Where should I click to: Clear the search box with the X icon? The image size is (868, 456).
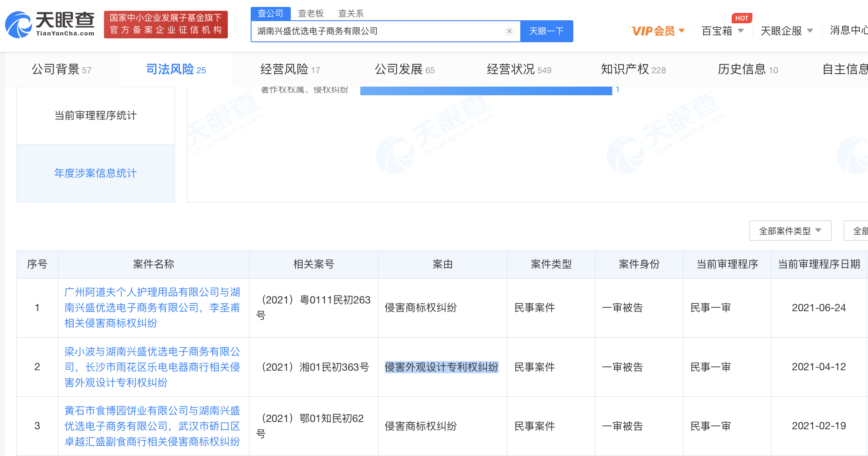(x=509, y=31)
